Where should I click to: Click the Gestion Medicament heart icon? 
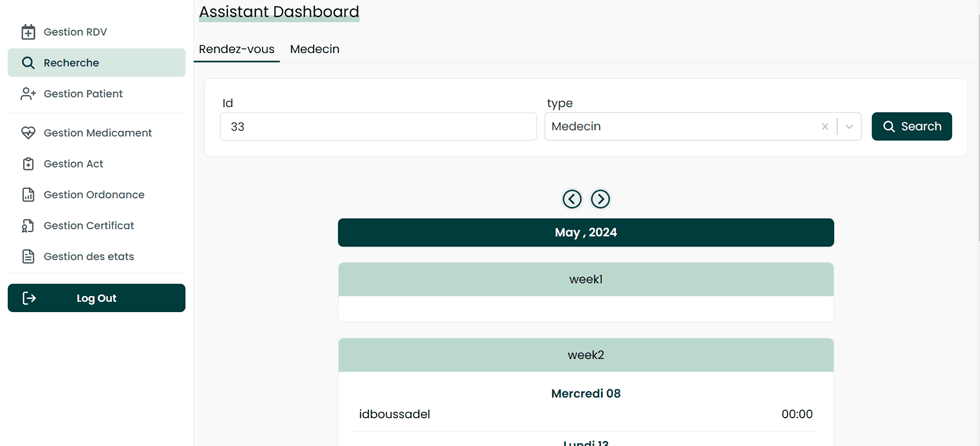point(28,133)
